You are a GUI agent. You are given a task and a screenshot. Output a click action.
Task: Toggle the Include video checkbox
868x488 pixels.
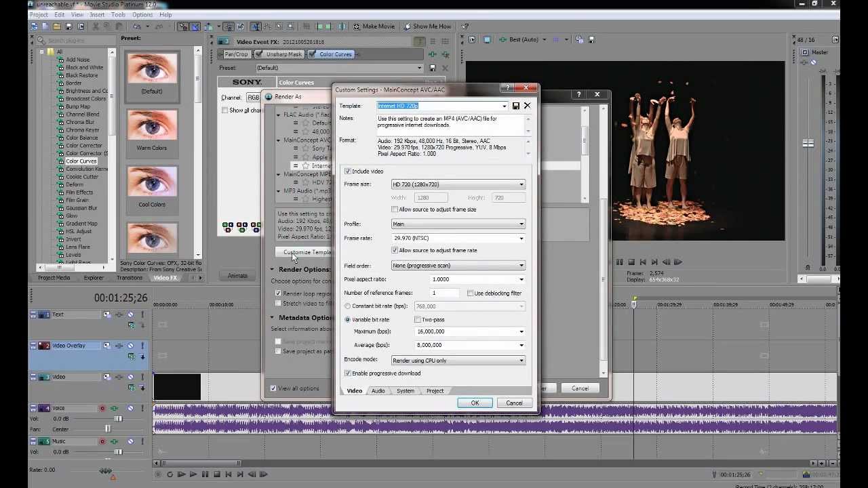(348, 171)
